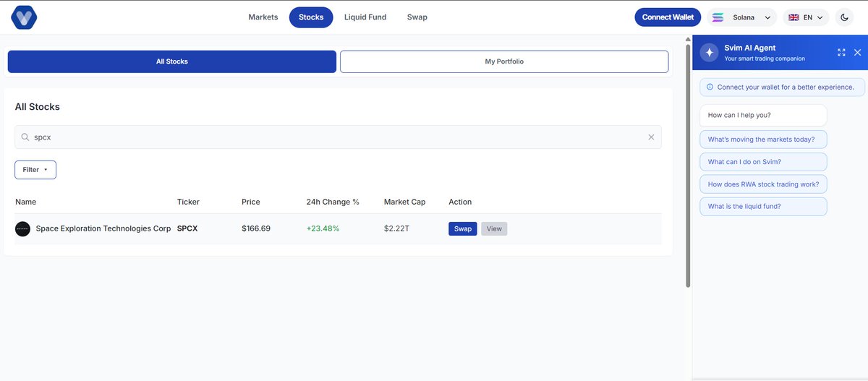Click Swap button for SPCX
The height and width of the screenshot is (381, 868).
click(x=463, y=228)
